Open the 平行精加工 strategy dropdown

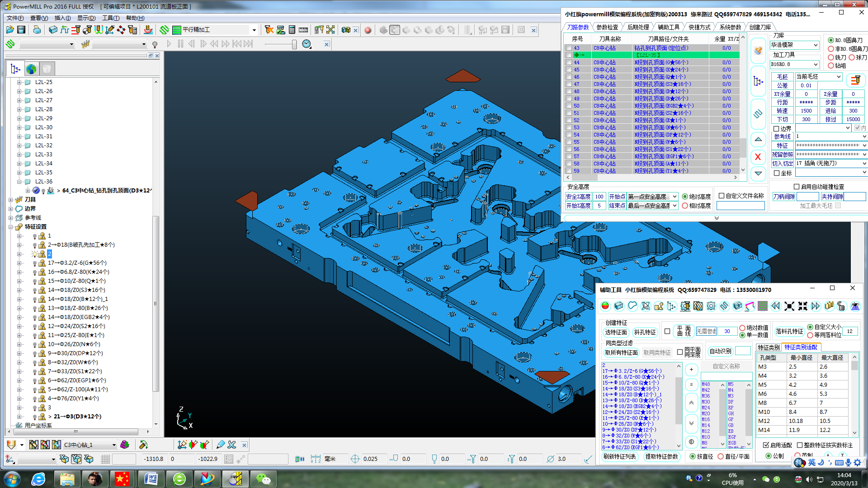[254, 30]
